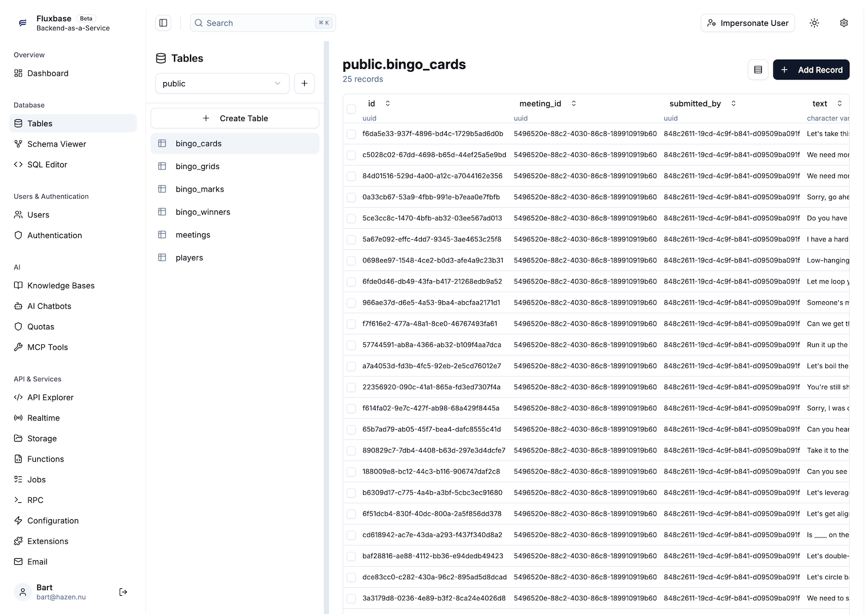Viewport: 868px width, 614px height.
Task: Open Authentication in the sidebar
Action: (x=73, y=235)
